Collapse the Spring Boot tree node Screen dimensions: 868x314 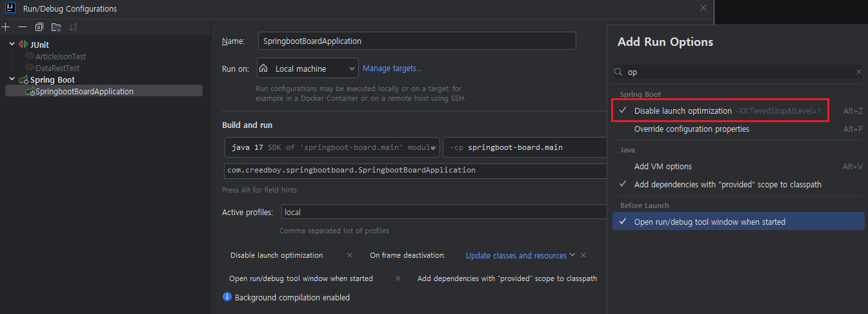(x=12, y=80)
